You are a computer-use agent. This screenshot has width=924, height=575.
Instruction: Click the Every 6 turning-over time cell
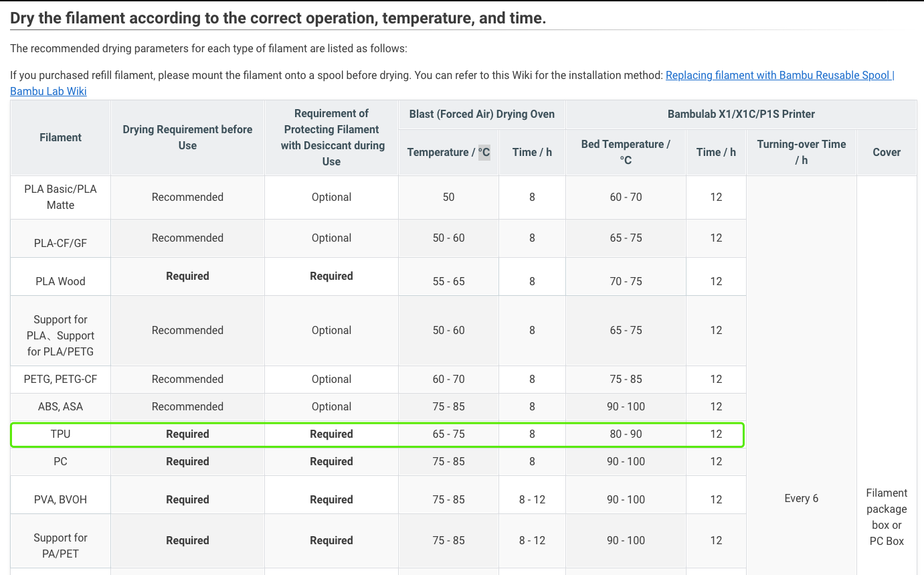tap(802, 498)
